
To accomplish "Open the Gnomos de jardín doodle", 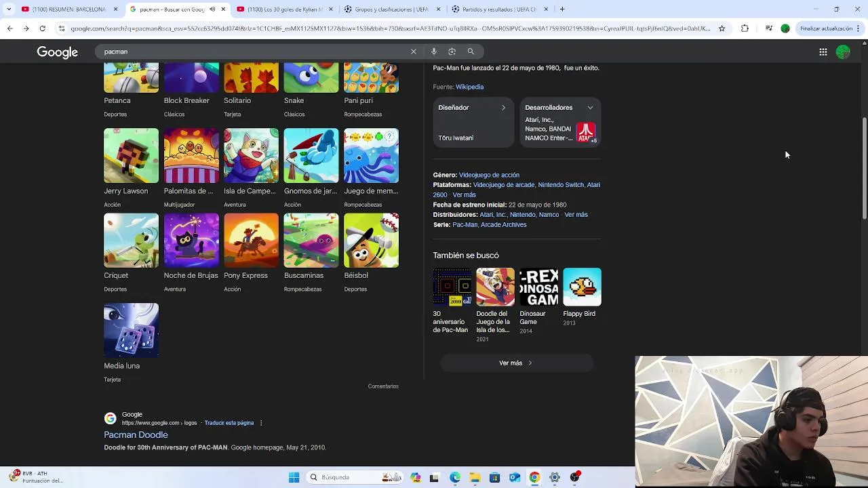I will click(x=311, y=155).
